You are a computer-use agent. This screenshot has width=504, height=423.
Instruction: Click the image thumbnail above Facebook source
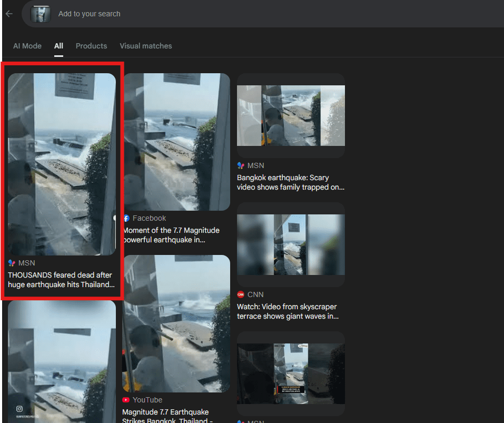[176, 142]
